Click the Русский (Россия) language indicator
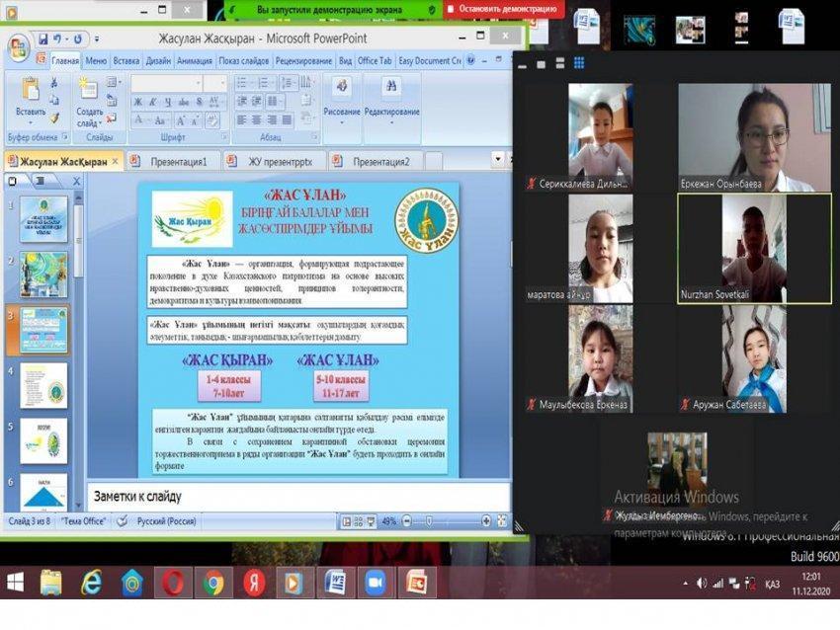The image size is (840, 630). pyautogui.click(x=167, y=520)
